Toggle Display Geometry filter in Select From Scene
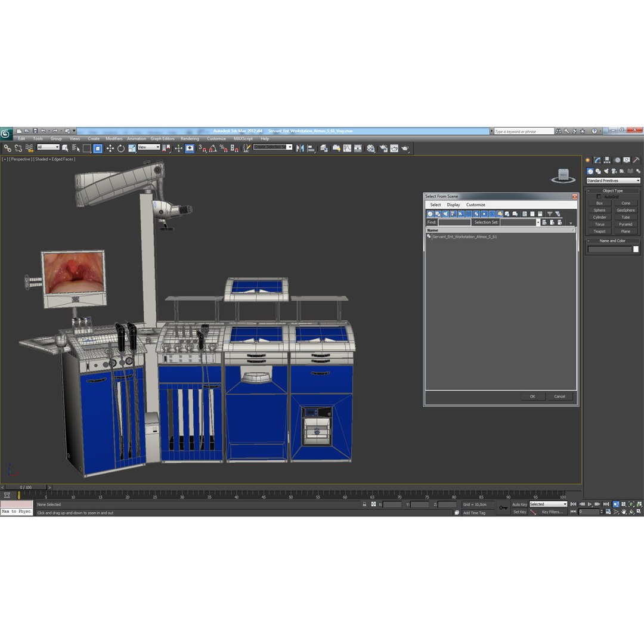644x644 pixels. 430,214
